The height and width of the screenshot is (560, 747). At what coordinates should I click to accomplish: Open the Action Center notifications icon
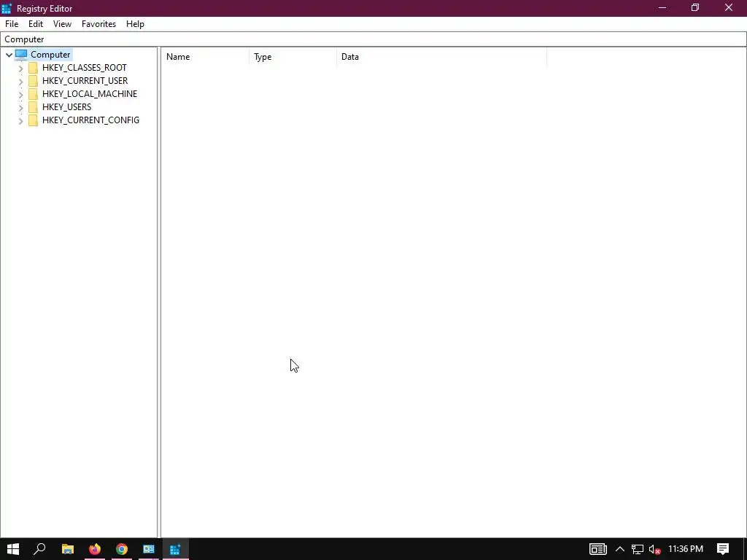click(723, 549)
